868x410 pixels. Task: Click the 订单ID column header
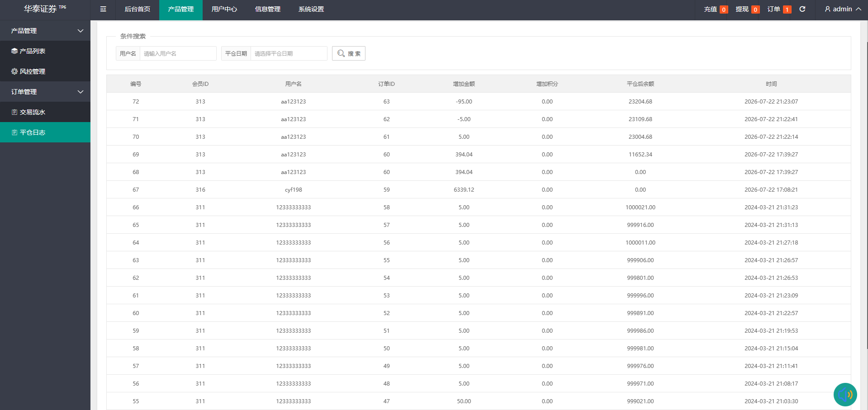point(387,84)
